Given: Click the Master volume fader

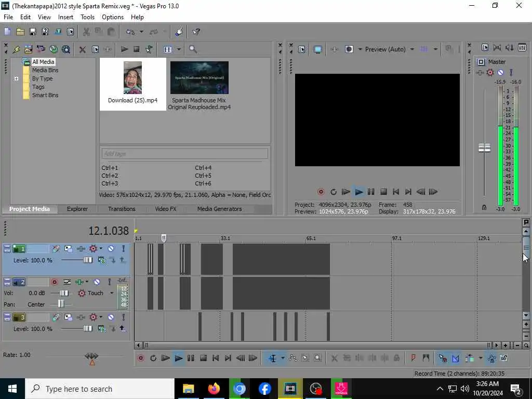Looking at the screenshot, I should (x=484, y=148).
